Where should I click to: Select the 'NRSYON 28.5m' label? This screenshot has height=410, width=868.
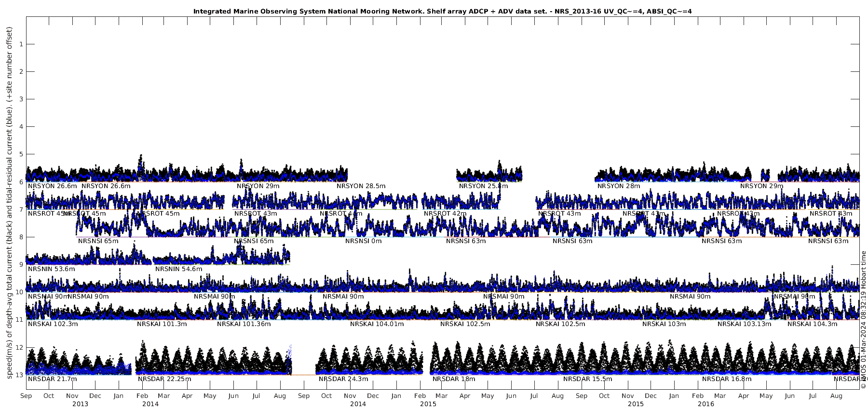pyautogui.click(x=361, y=186)
